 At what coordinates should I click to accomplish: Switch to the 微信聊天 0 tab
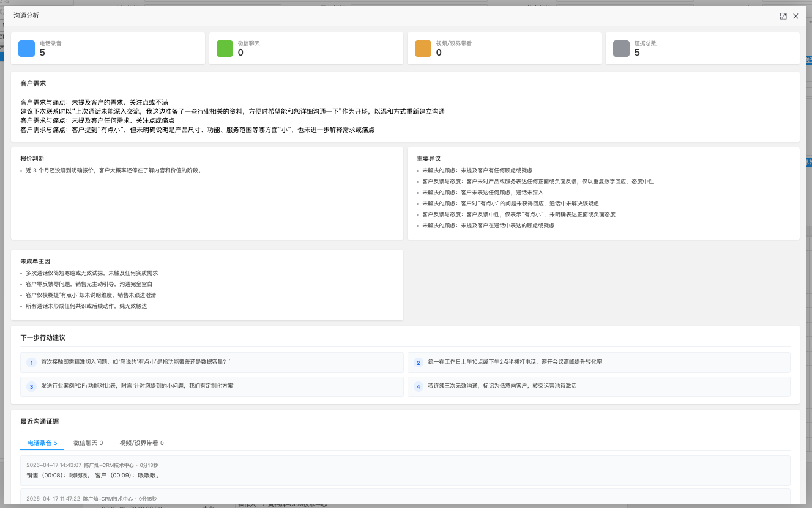click(88, 443)
